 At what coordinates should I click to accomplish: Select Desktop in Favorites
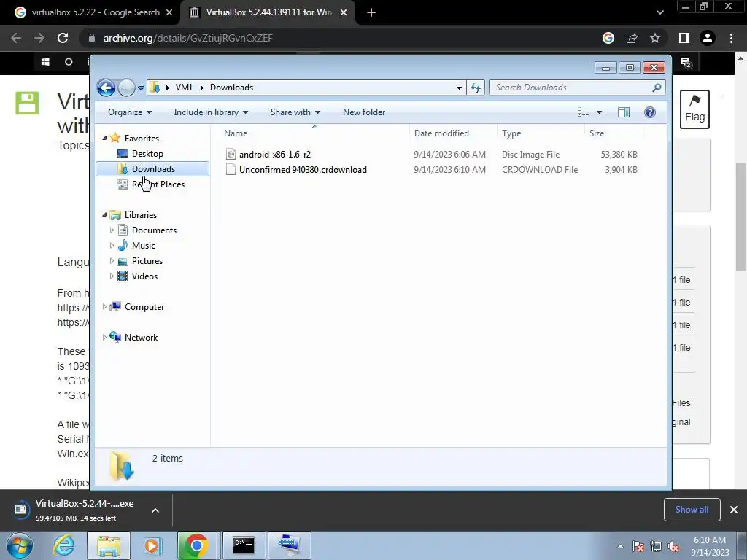pyautogui.click(x=147, y=154)
